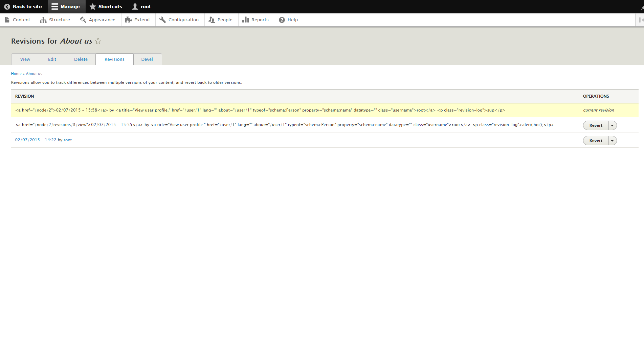Viewport: 644px width, 343px height.
Task: Open the 02/07/2015 – 14:22 revision link
Action: [x=36, y=140]
